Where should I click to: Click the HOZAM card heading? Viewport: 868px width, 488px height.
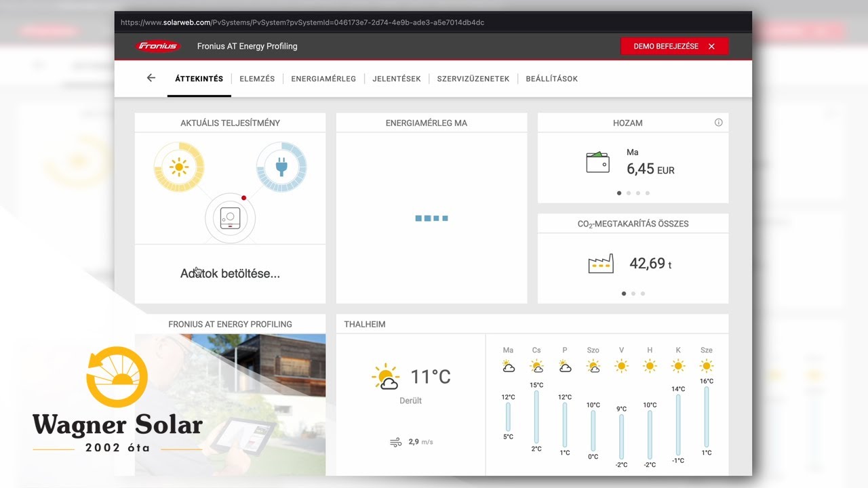(628, 123)
